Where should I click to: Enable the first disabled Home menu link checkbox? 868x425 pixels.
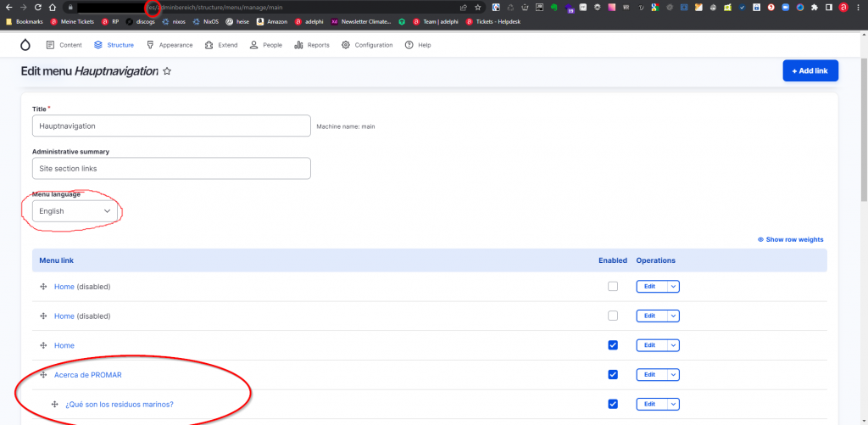coord(613,287)
